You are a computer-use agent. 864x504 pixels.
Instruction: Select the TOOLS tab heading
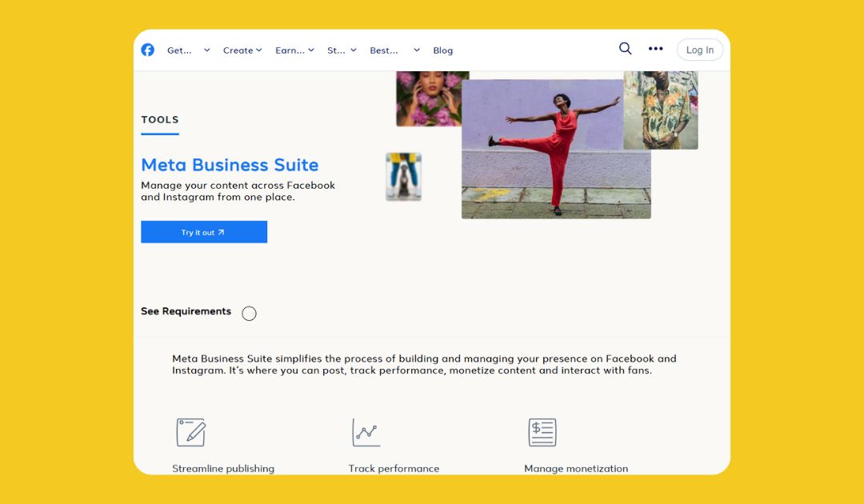pos(160,119)
